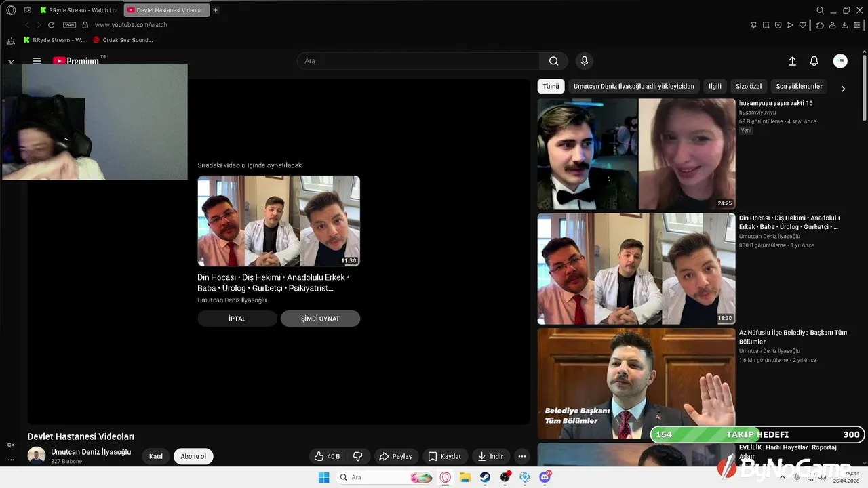Image resolution: width=868 pixels, height=488 pixels.
Task: Cancel autoplay with the İPTAL button
Action: click(237, 319)
